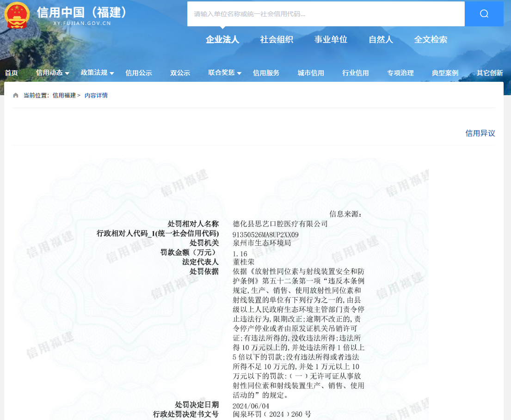Open the 信用异议 link
Screen dimensions: 511x420
tap(480, 133)
